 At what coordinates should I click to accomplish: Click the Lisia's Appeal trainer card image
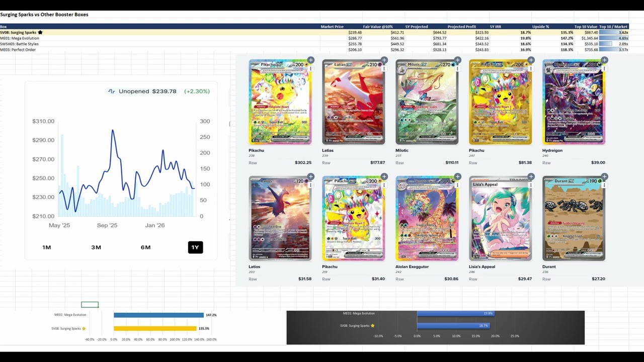(x=500, y=218)
